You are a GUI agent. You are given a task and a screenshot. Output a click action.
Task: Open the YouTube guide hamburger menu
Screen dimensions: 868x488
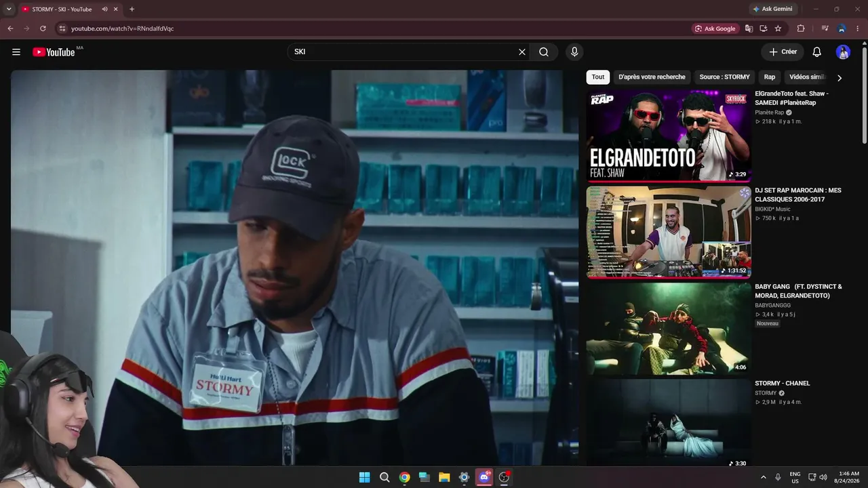pyautogui.click(x=16, y=52)
